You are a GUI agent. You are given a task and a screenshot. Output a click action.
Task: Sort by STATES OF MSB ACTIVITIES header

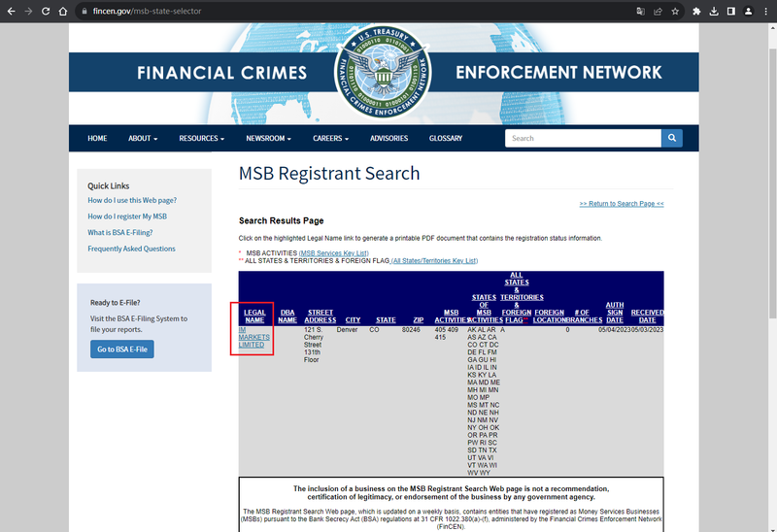(484, 309)
